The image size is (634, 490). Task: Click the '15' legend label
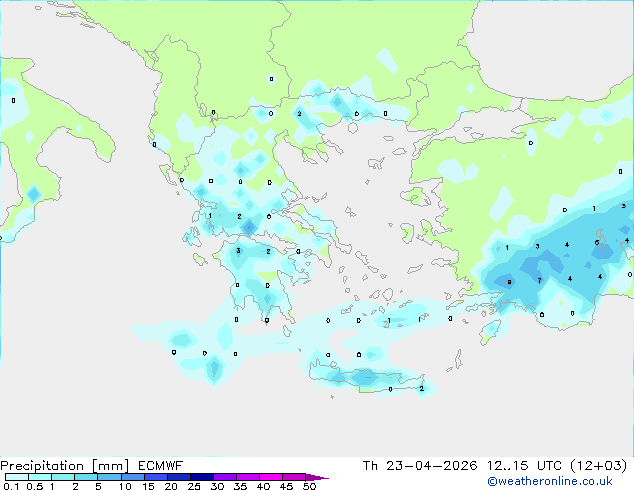click(148, 486)
